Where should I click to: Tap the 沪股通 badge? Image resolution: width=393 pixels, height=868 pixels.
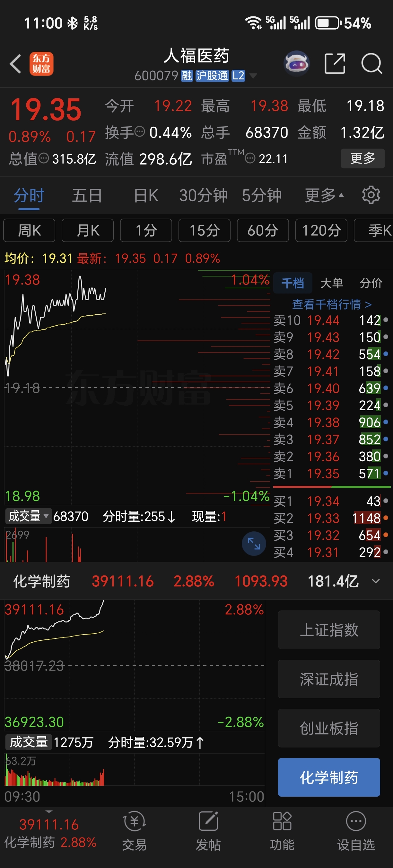(x=212, y=76)
